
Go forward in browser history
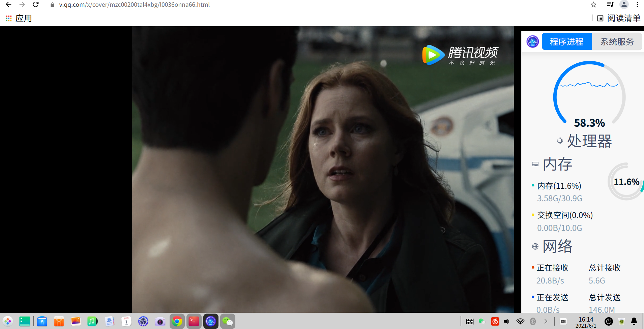click(22, 5)
